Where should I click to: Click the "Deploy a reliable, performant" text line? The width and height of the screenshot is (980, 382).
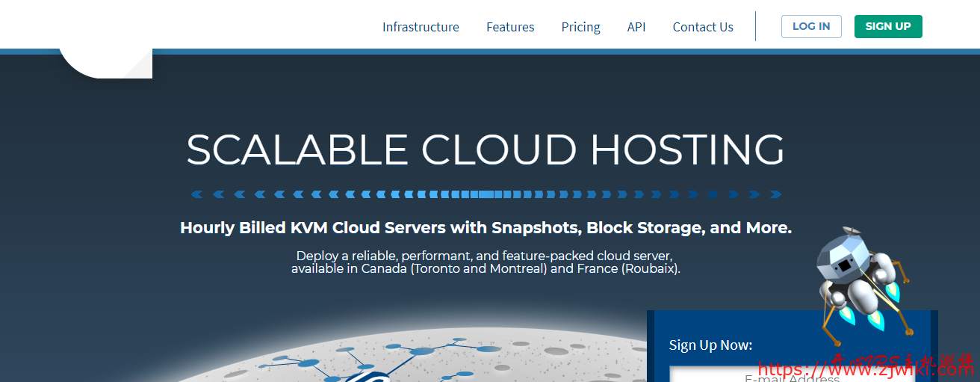(485, 255)
